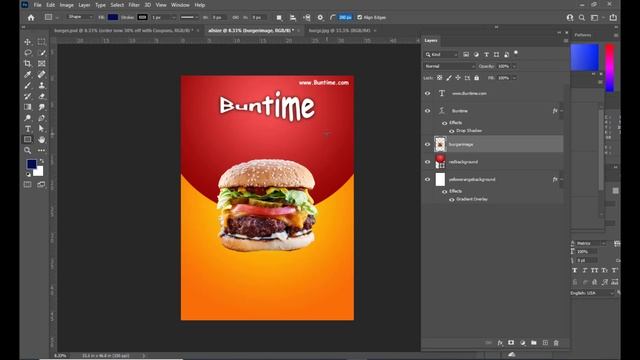Toggle Lock transparent pixels icon
640x360 pixels.
[440, 78]
